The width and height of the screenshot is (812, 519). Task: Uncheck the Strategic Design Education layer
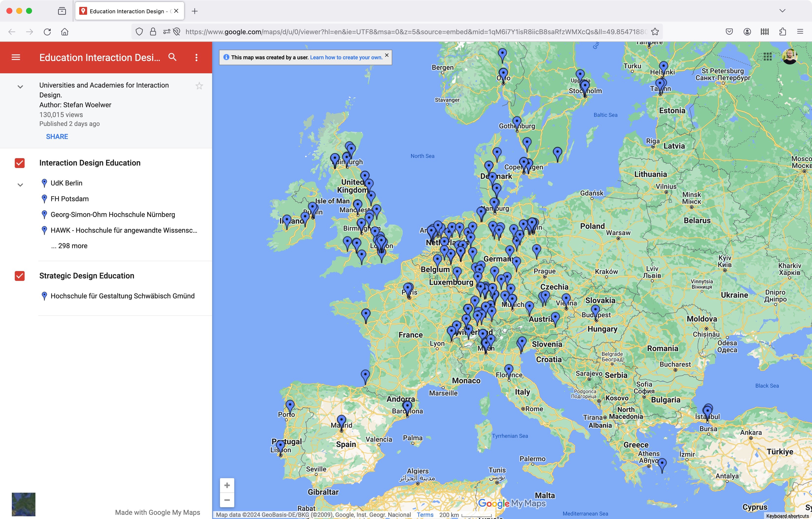tap(19, 276)
